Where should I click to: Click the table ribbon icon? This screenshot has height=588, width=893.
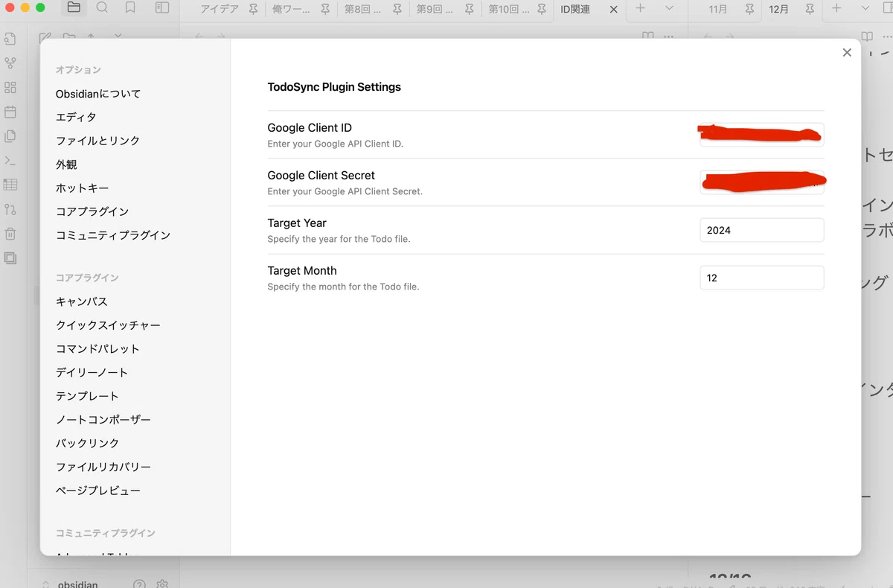10,185
